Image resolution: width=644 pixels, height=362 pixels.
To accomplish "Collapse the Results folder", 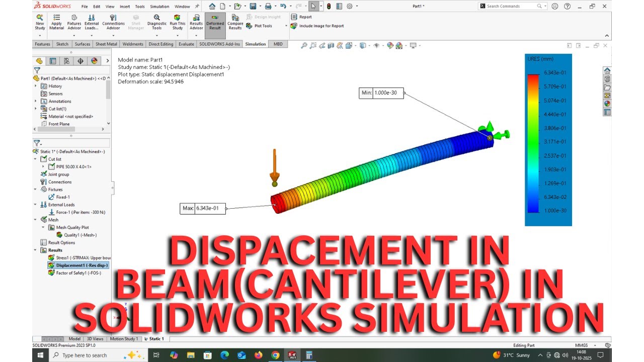I will click(36, 250).
